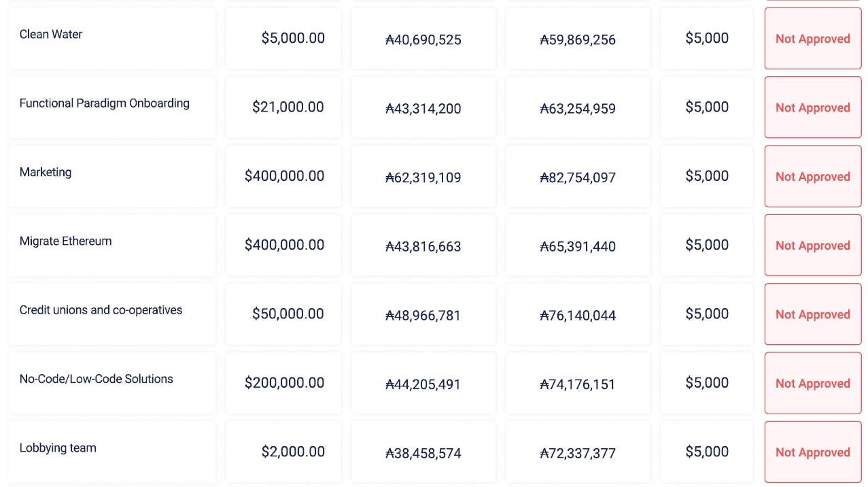The width and height of the screenshot is (868, 487).
Task: Open the Functional Paradigm Onboarding proposal
Action: (x=104, y=103)
